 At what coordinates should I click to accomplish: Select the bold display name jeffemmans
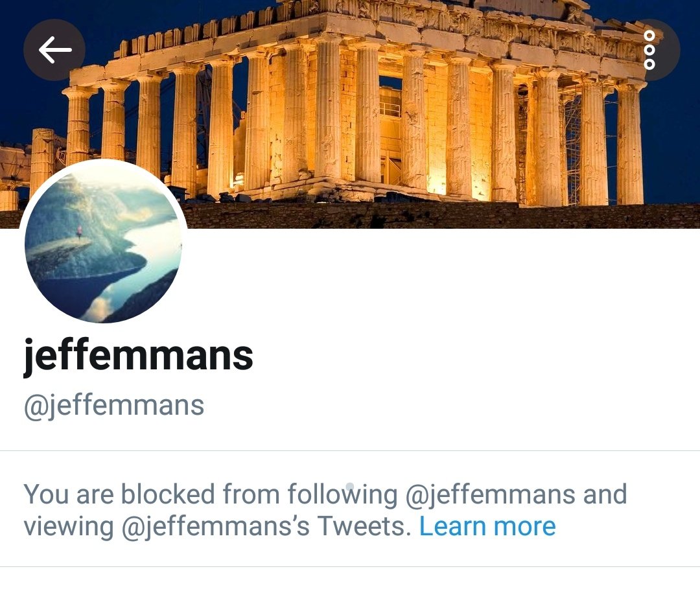point(139,356)
